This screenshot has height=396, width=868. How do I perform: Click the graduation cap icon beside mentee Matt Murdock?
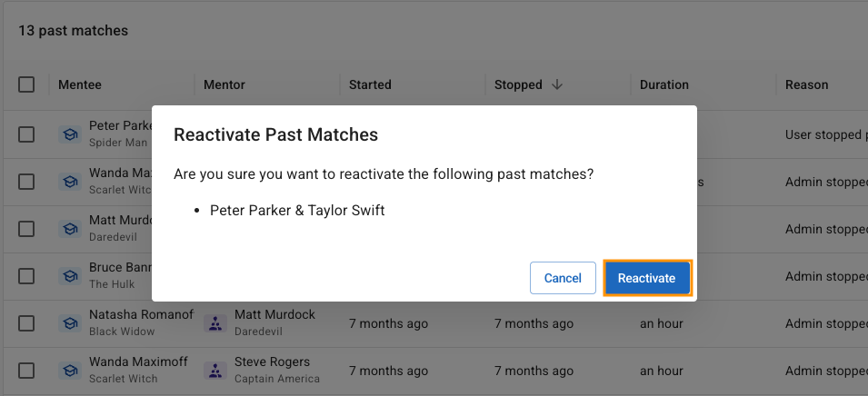click(x=70, y=229)
